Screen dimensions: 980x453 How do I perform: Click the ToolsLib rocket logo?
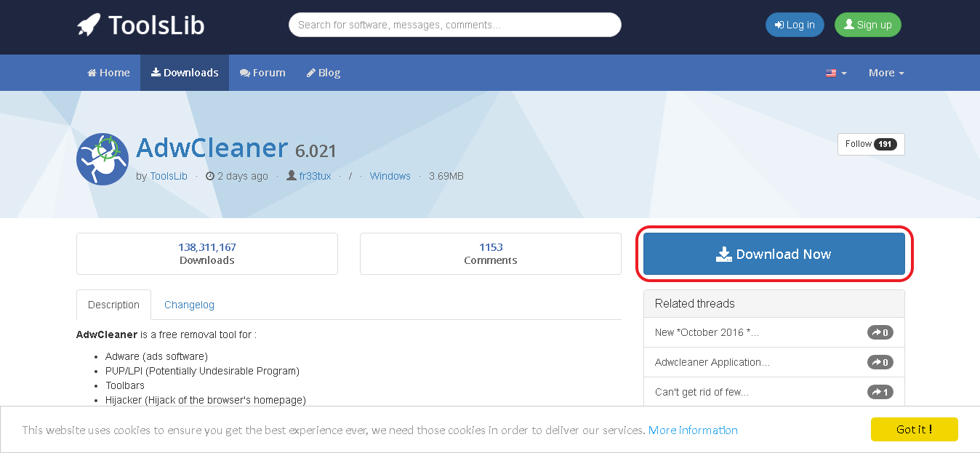point(140,25)
